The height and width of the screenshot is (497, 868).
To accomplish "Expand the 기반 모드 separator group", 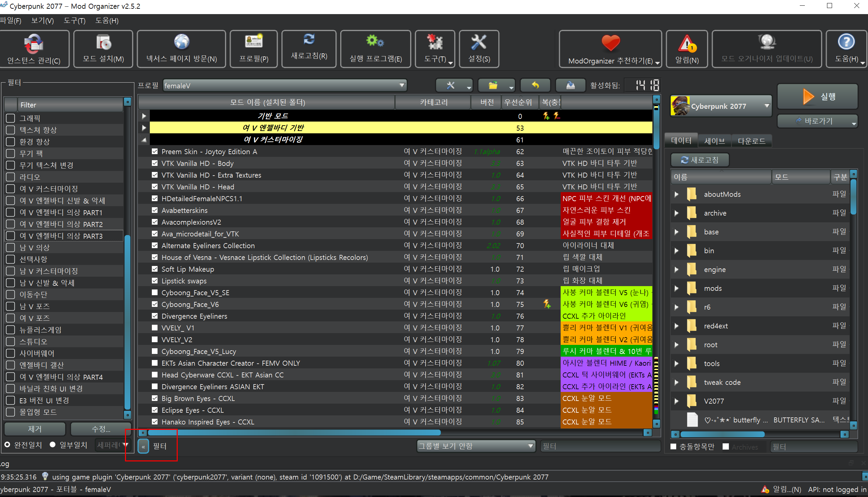I will (x=144, y=116).
